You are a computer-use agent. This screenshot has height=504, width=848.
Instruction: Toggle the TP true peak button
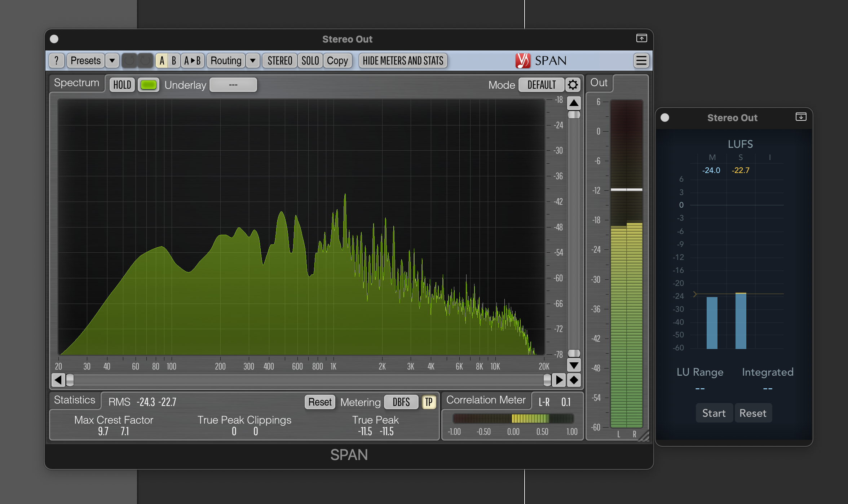point(429,402)
